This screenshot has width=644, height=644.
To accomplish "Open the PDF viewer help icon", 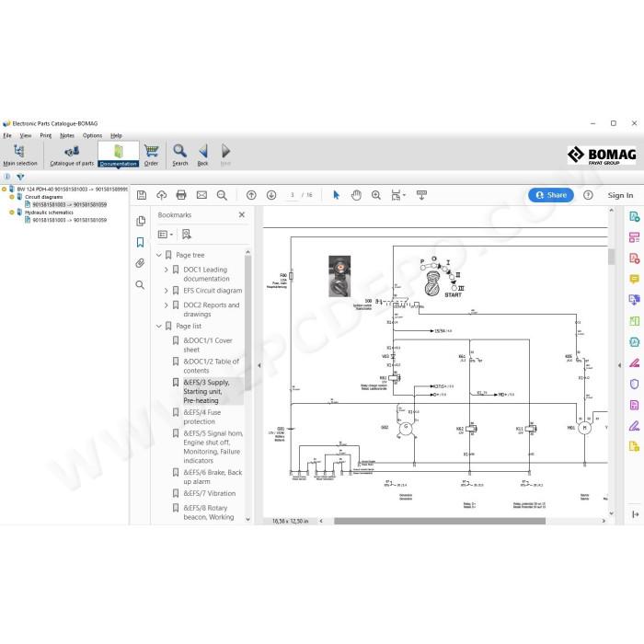I will pyautogui.click(x=588, y=195).
